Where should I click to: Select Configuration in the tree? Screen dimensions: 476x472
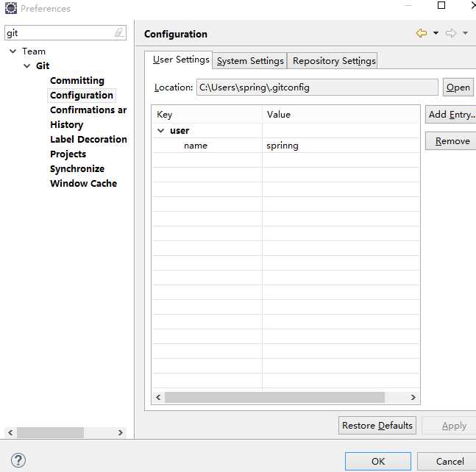pos(82,96)
